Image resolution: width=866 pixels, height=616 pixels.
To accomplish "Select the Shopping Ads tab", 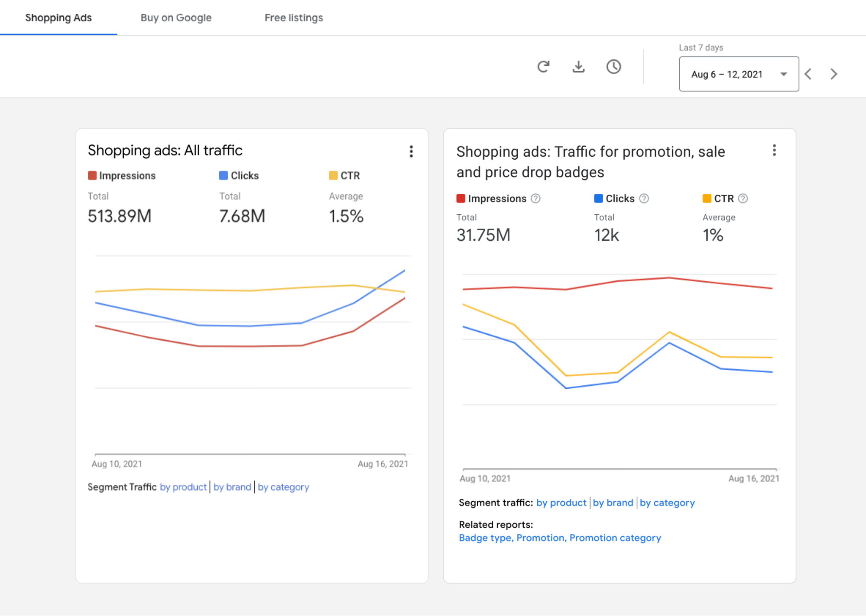I will (59, 17).
